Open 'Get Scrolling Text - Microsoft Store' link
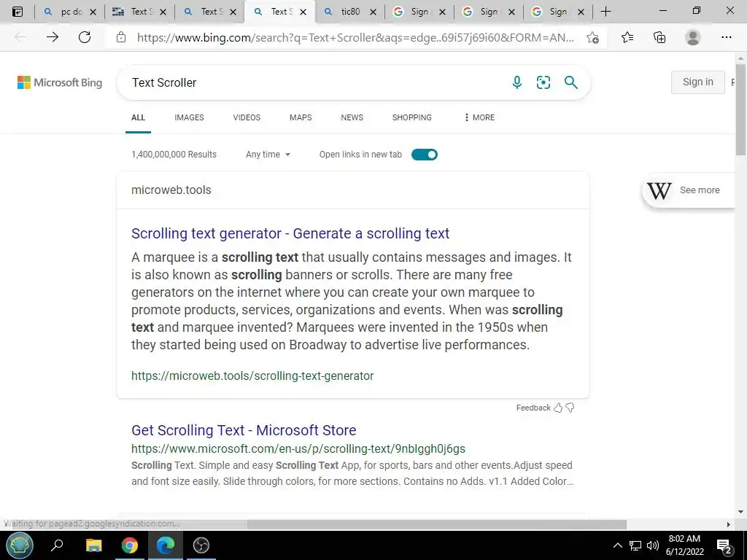 click(244, 430)
